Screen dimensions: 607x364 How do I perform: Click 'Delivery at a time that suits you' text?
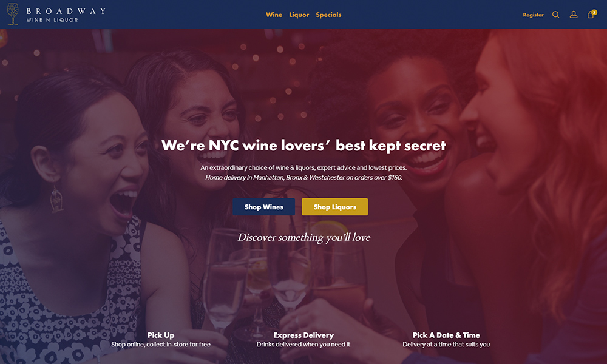click(x=446, y=344)
